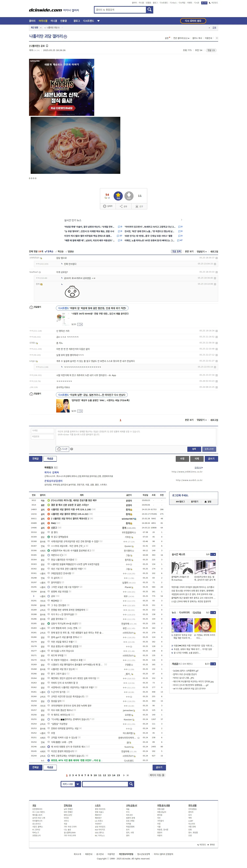The width and height of the screenshot is (247, 868).
Task: Expand the dropdown arrow beside 이용안내
Action: [x=217, y=38]
